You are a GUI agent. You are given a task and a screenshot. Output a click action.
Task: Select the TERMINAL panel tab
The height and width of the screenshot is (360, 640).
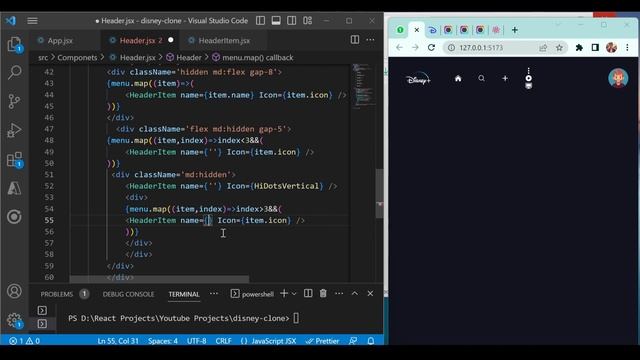184,294
